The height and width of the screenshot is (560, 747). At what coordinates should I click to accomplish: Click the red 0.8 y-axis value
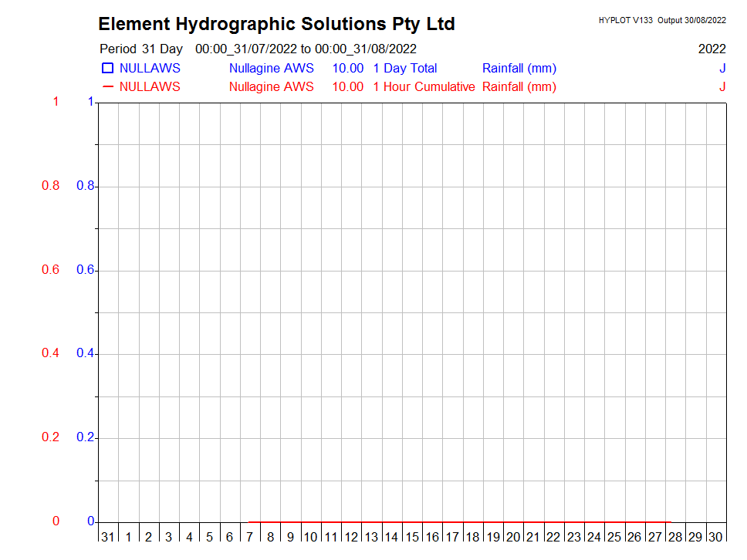tap(49, 186)
